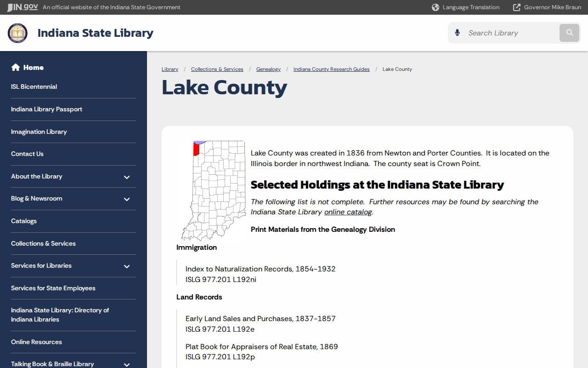Click the Home house icon in sidebar

point(16,67)
